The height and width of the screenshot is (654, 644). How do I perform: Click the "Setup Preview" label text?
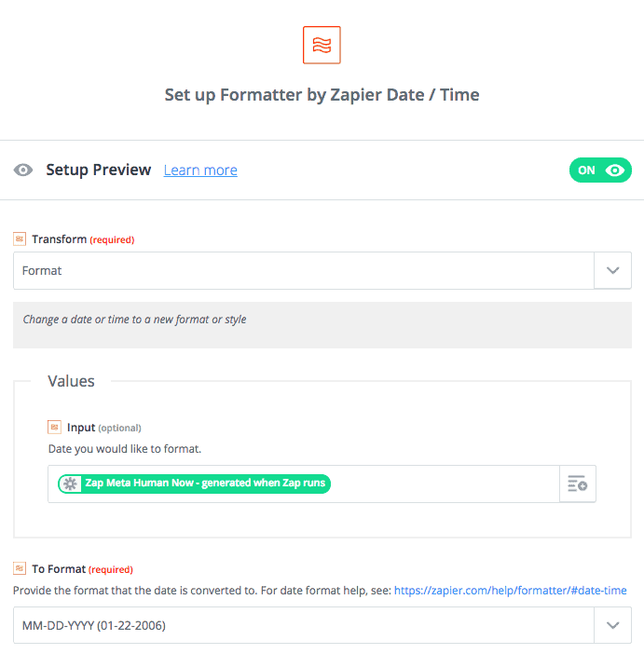98,170
